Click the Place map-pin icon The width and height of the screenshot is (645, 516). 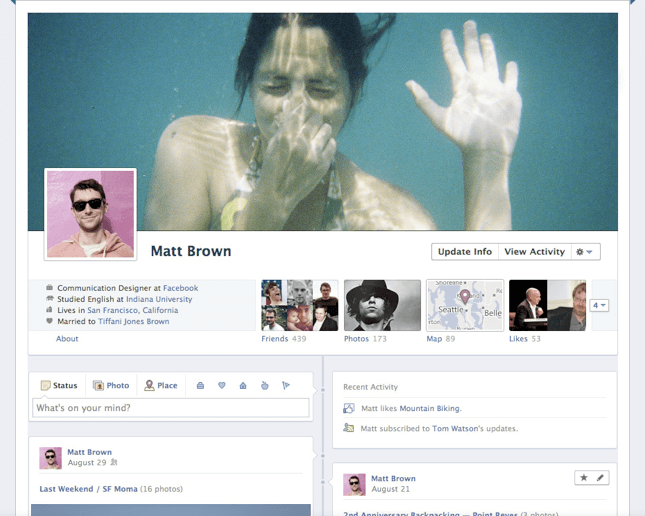(149, 386)
